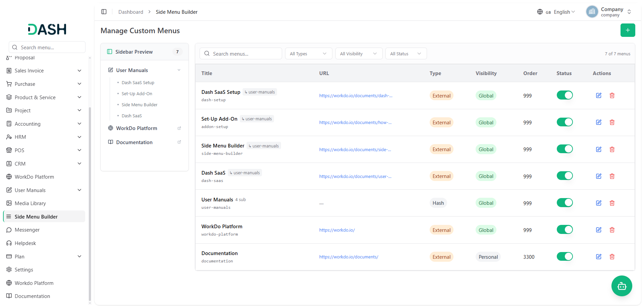Expand the Sales Invoice sidebar menu
The image size is (644, 308).
(x=44, y=71)
